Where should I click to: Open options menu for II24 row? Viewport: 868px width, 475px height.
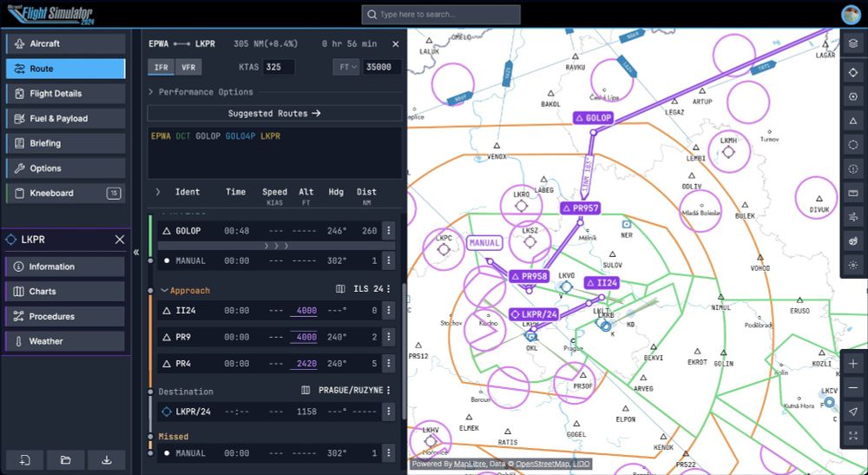(x=389, y=311)
